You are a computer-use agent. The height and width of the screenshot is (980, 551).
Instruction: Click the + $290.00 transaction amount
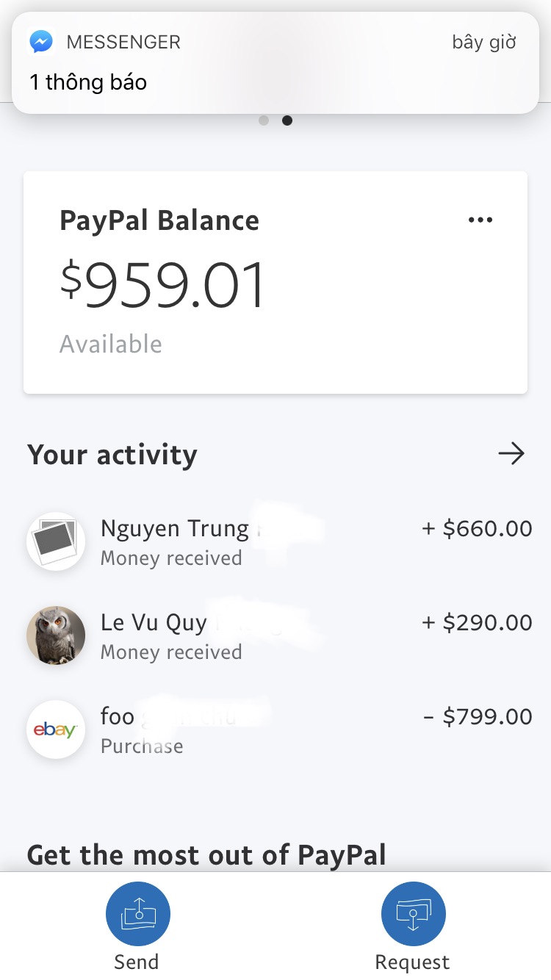coord(477,622)
